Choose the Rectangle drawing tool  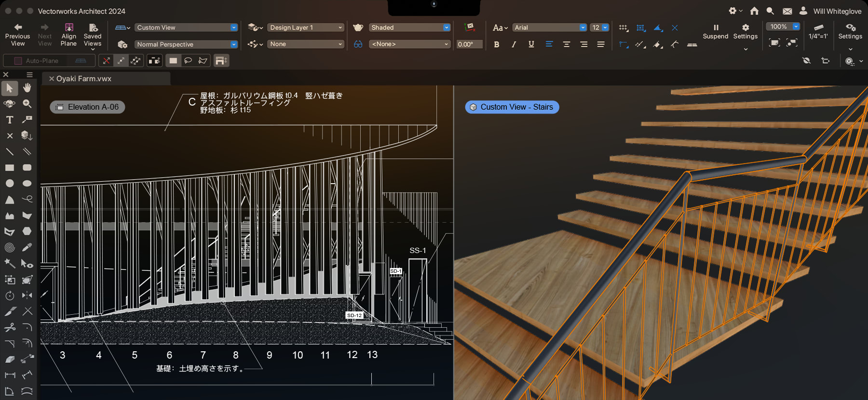[10, 168]
